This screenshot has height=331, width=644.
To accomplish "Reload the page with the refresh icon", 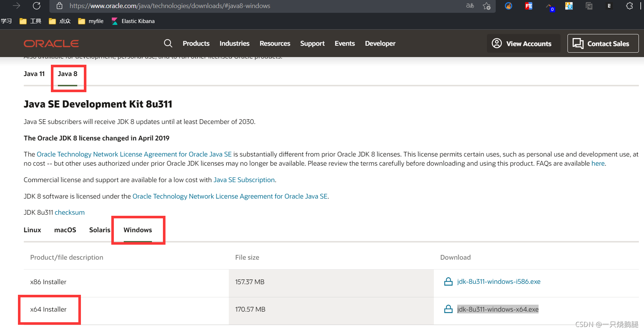I will [37, 5].
